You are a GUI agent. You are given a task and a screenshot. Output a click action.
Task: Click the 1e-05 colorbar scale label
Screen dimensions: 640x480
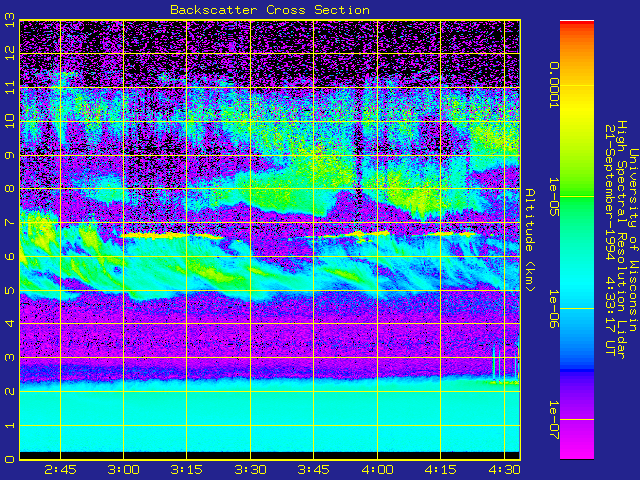(553, 197)
